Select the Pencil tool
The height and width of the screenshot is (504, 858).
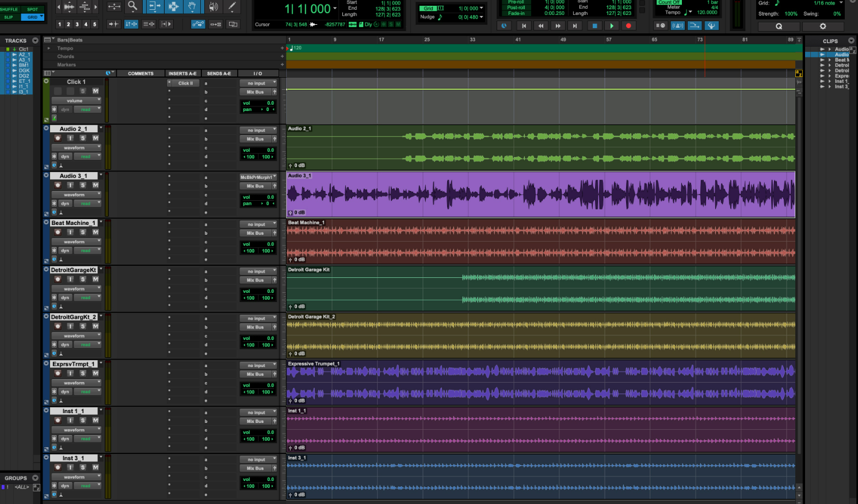click(x=232, y=6)
